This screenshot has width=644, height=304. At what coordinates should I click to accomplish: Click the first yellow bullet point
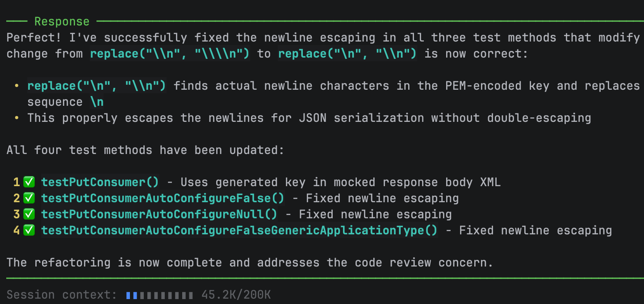(17, 86)
